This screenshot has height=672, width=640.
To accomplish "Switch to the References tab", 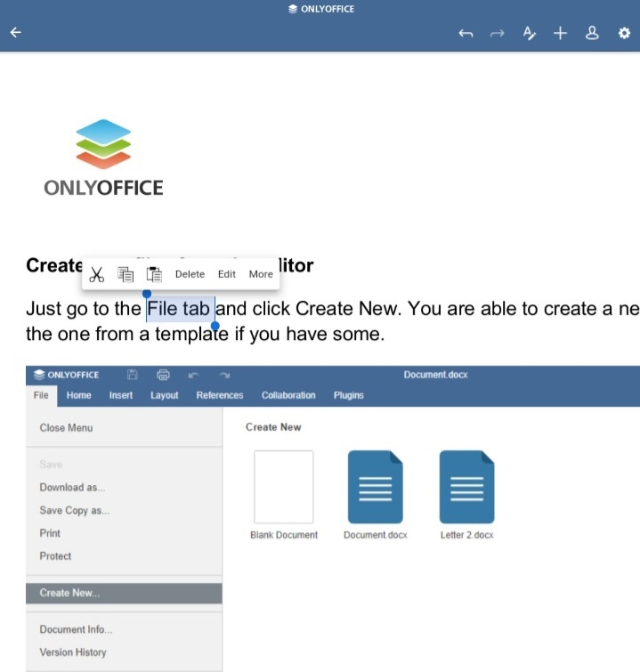I will point(220,395).
